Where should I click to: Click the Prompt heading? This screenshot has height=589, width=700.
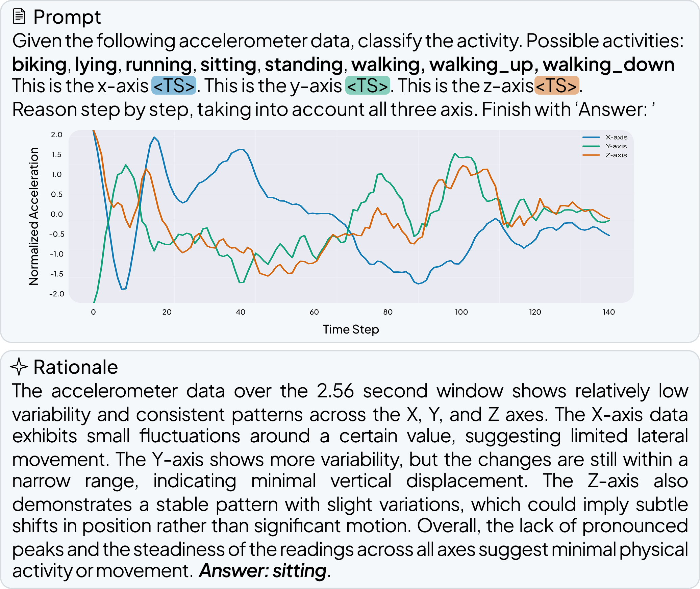(x=67, y=17)
